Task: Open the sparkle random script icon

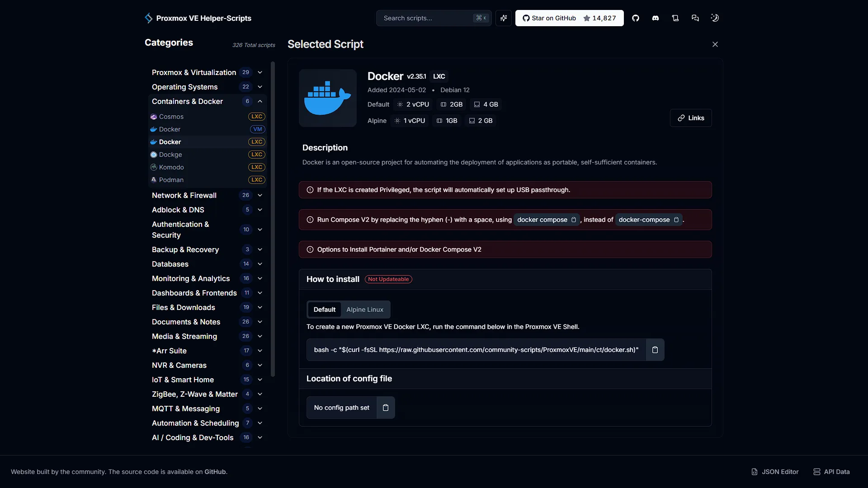Action: click(504, 18)
